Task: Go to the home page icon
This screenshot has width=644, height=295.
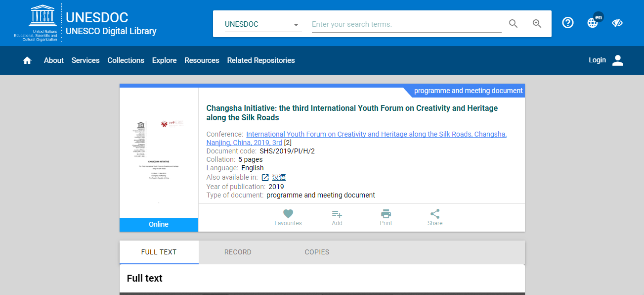Action: pyautogui.click(x=27, y=60)
